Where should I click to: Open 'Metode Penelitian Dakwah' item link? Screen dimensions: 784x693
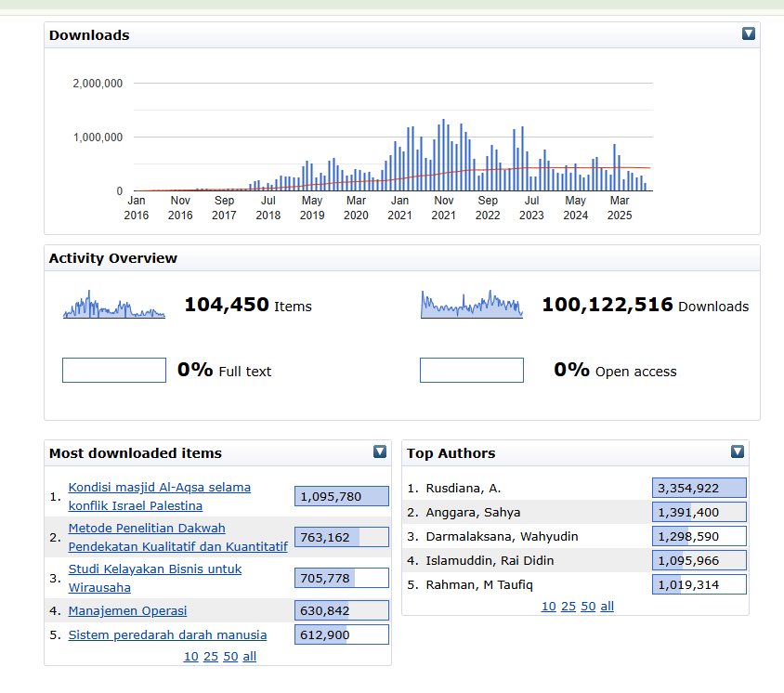click(x=147, y=529)
